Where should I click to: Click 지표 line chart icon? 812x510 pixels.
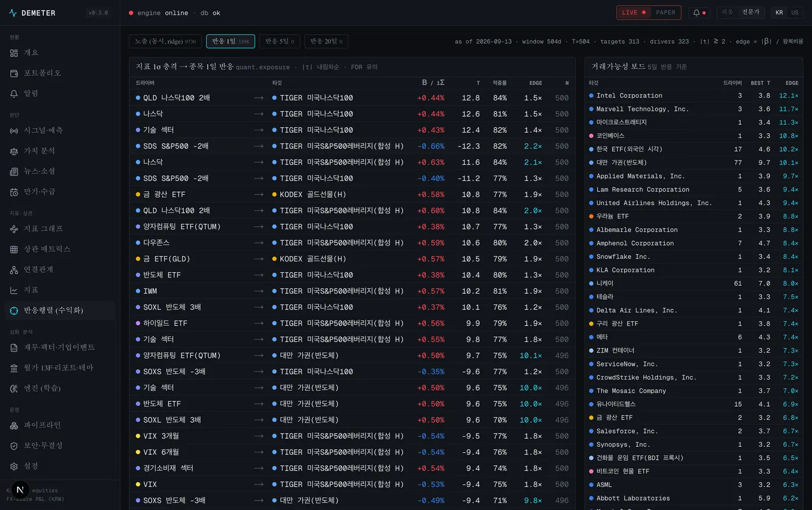[x=14, y=290]
